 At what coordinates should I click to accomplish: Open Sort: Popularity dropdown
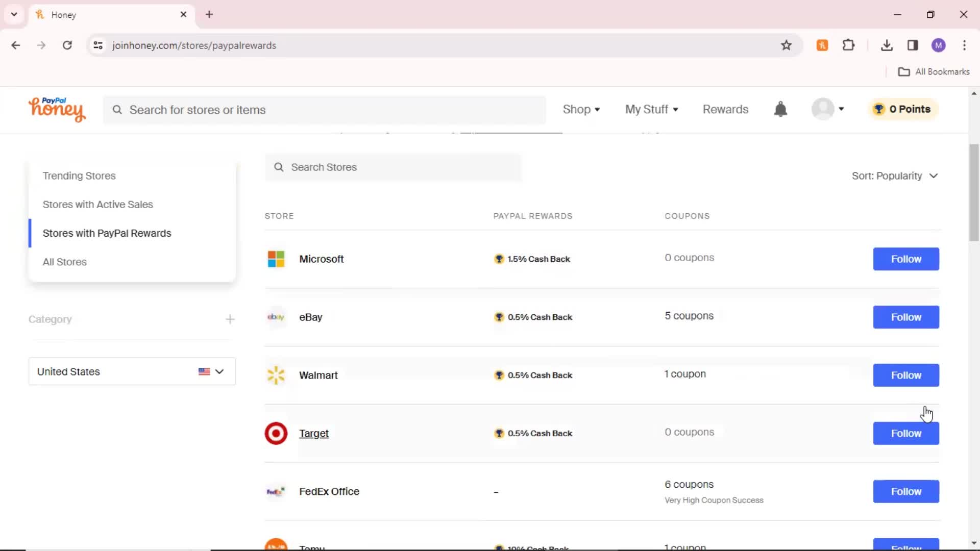[x=895, y=176]
